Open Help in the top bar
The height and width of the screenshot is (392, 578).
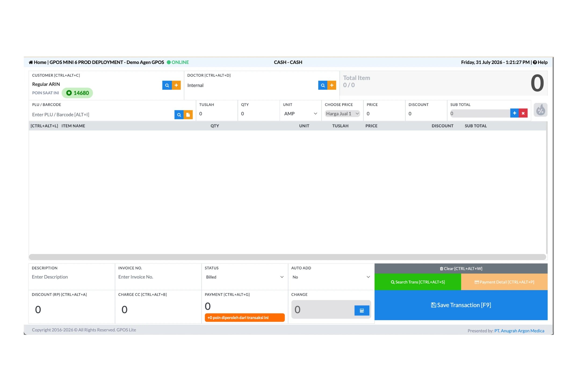pyautogui.click(x=540, y=62)
